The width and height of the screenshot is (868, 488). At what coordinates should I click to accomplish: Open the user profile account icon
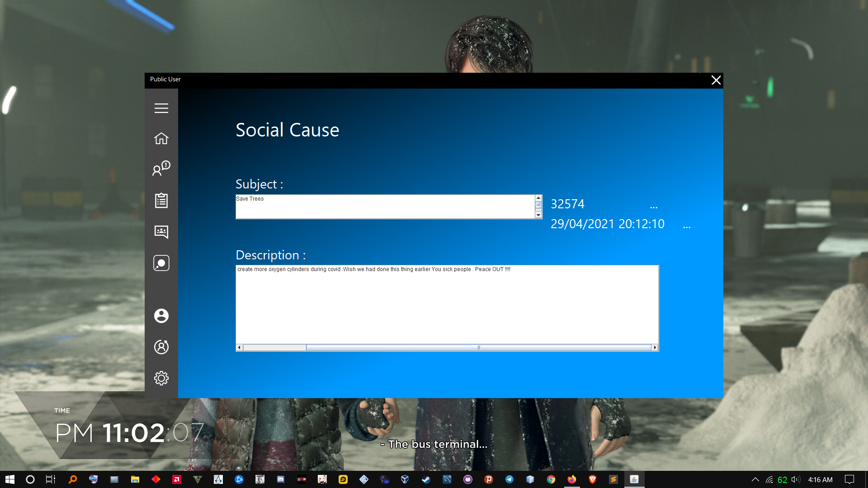point(161,315)
